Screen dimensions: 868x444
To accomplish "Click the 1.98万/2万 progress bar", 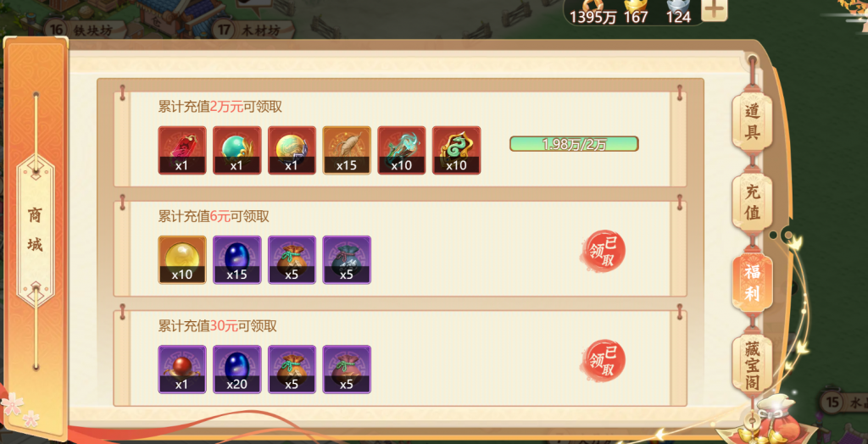I will [574, 144].
